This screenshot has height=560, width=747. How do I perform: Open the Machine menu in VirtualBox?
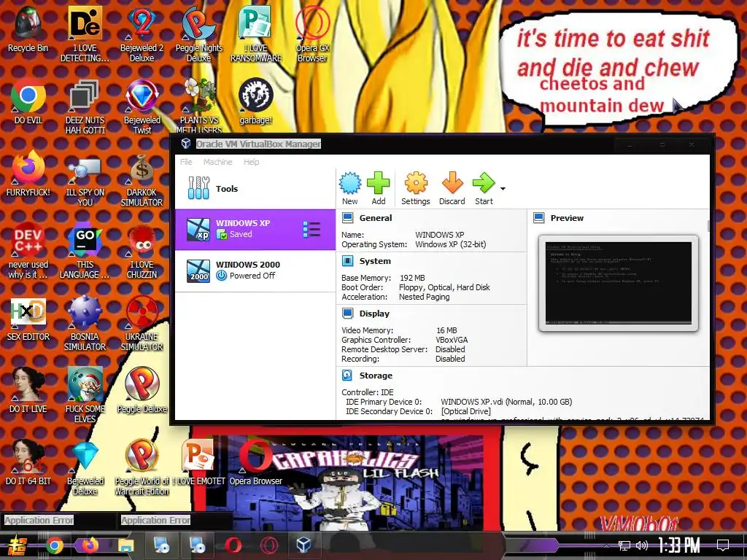point(217,162)
